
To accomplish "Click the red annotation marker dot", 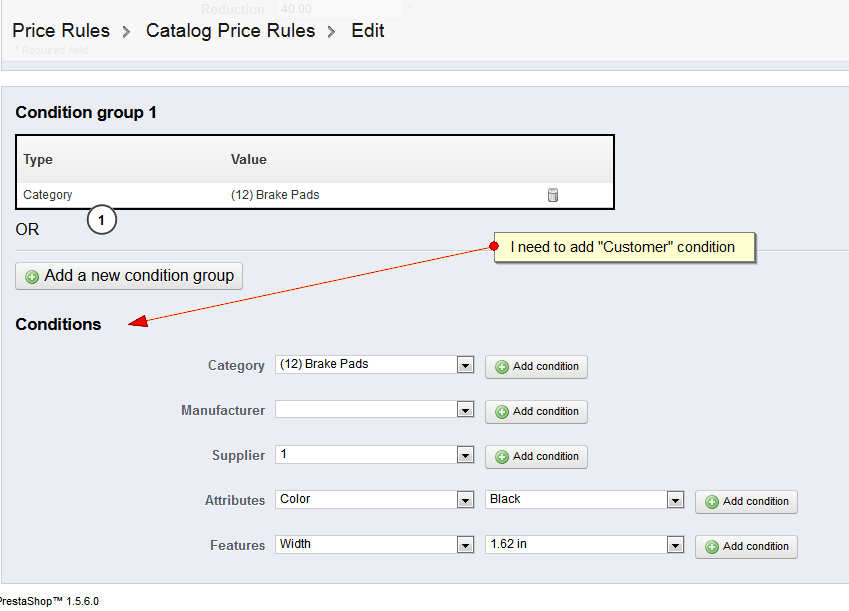I will (x=494, y=246).
